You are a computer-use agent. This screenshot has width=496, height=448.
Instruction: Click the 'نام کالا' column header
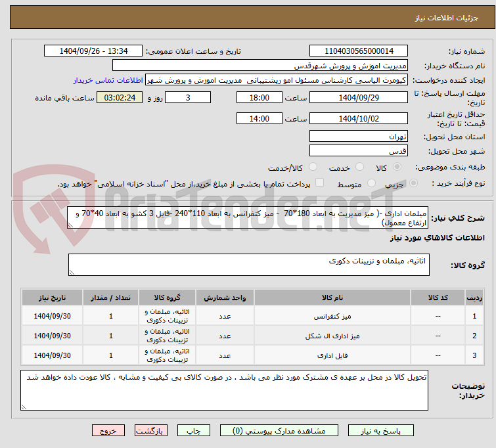(332, 298)
